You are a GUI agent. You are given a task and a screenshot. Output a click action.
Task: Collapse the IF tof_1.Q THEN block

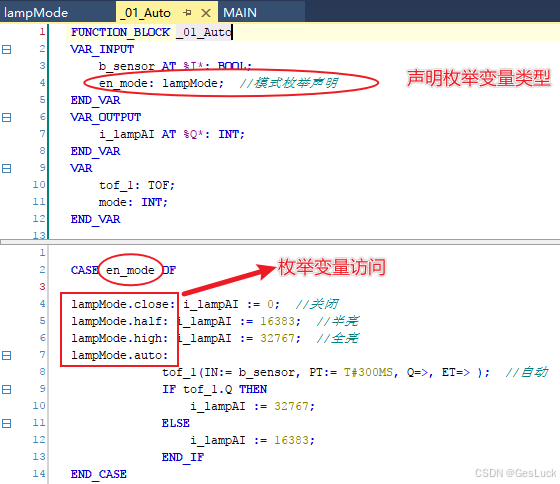pyautogui.click(x=6, y=389)
